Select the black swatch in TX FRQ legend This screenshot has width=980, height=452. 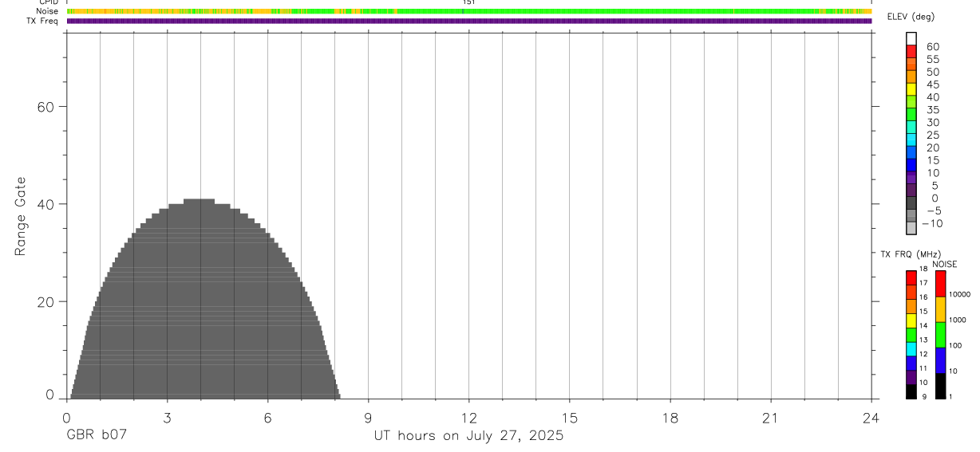(x=911, y=391)
